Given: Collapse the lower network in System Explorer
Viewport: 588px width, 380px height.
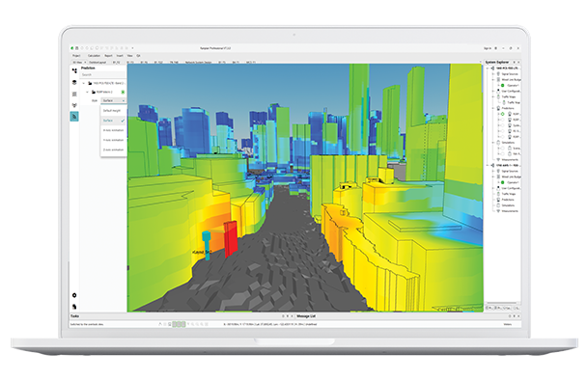Looking at the screenshot, I should click(488, 165).
